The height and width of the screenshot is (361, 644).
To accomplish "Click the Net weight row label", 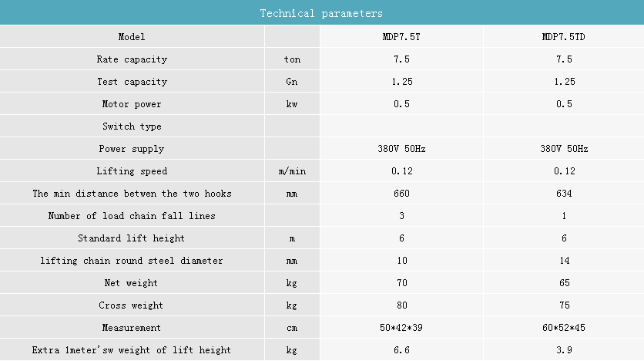I will point(131,283).
